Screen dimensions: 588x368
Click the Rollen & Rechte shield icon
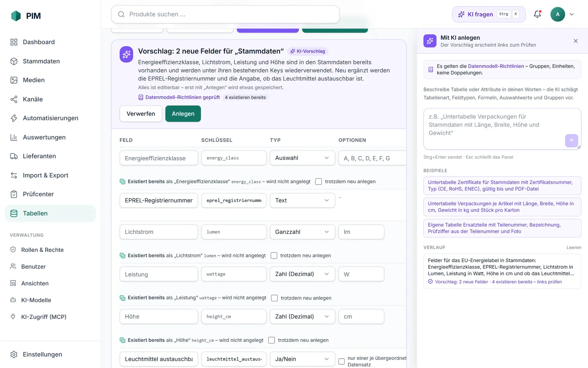13,250
